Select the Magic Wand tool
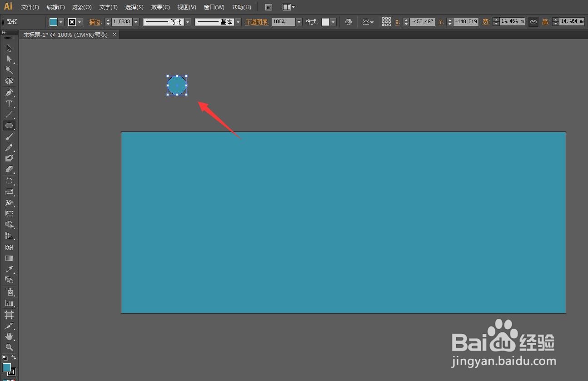588x381 pixels. coord(9,70)
